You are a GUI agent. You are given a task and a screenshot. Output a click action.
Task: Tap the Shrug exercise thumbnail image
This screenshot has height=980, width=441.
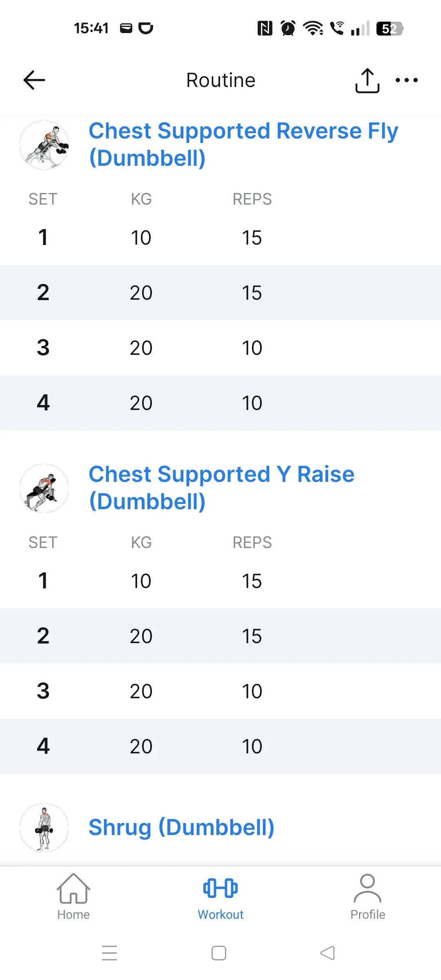click(44, 828)
